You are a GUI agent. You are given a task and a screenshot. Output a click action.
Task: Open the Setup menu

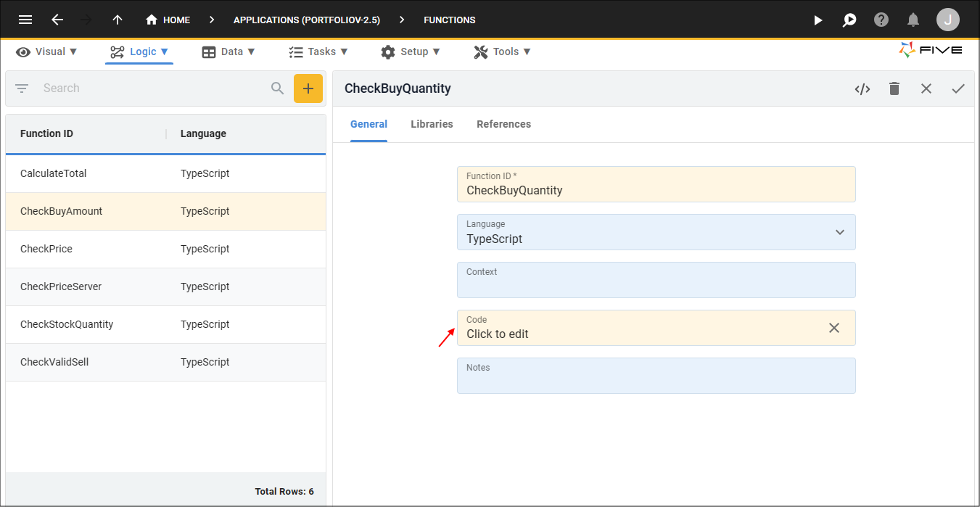point(411,51)
